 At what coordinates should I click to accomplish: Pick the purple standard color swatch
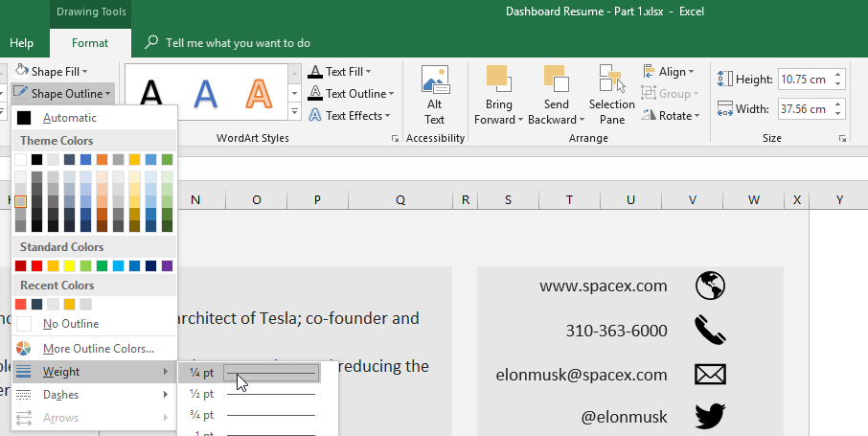pyautogui.click(x=167, y=266)
